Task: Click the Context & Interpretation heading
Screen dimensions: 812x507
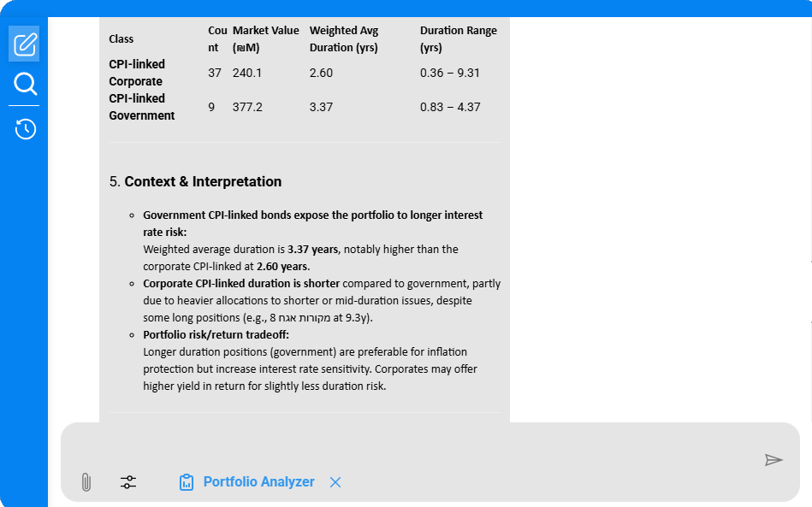Action: (203, 181)
